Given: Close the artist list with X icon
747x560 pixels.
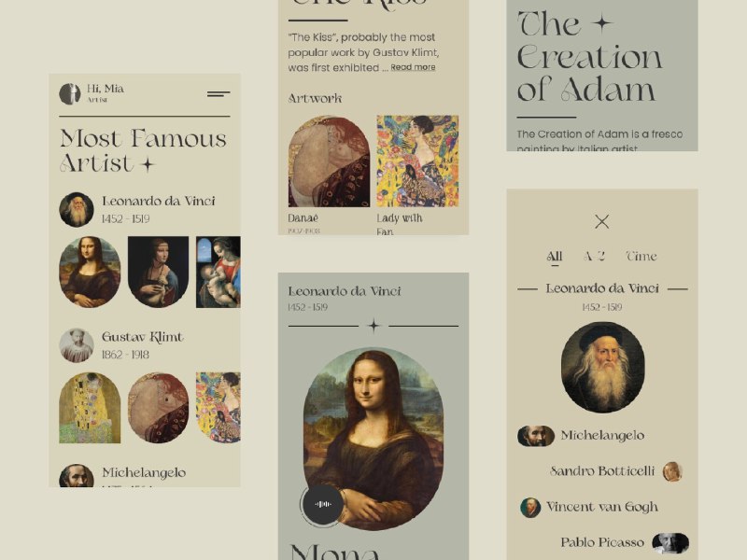Looking at the screenshot, I should point(602,221).
